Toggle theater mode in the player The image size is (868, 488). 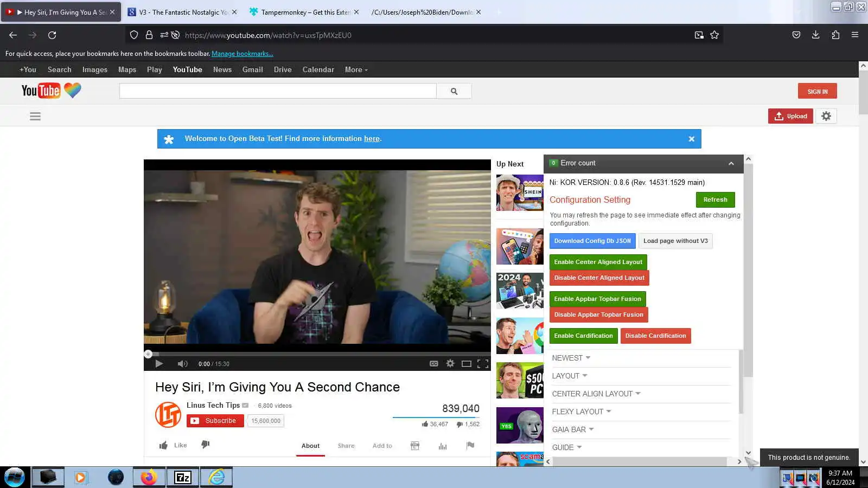(466, 364)
